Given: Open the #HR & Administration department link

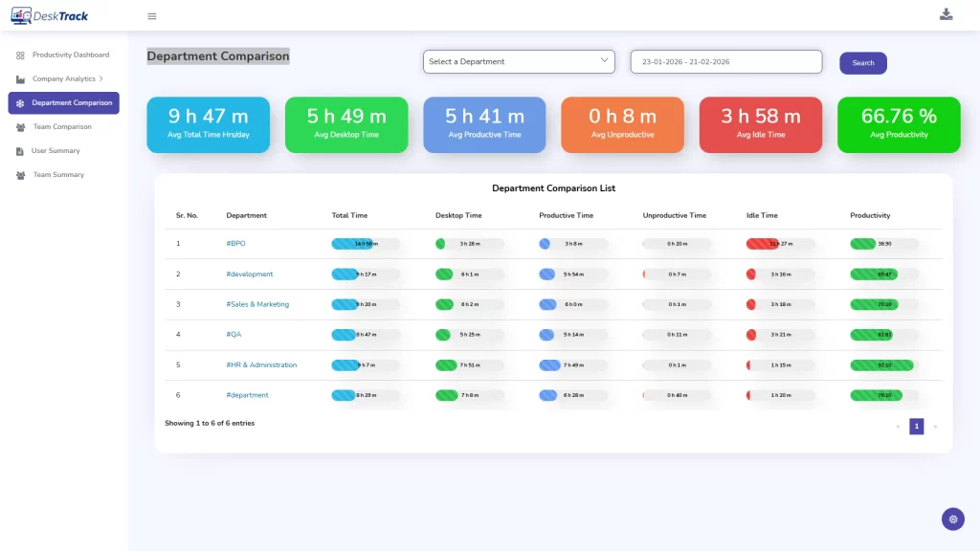Looking at the screenshot, I should pos(261,364).
